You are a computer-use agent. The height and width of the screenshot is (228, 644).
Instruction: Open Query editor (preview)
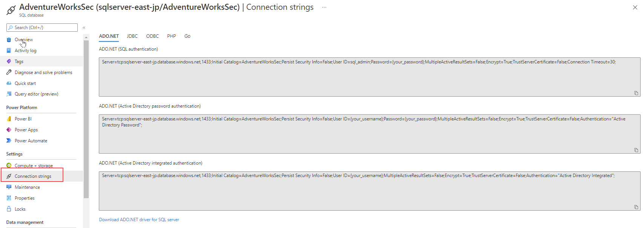click(36, 94)
